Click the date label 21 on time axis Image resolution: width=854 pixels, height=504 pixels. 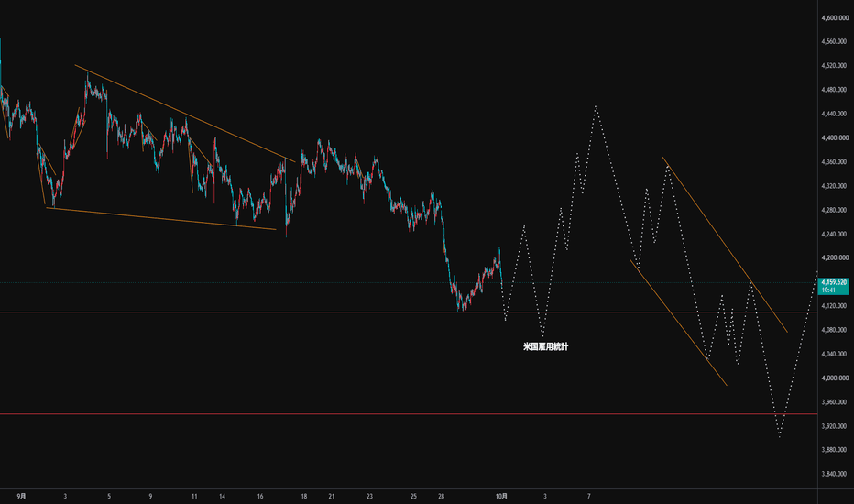tap(331, 497)
